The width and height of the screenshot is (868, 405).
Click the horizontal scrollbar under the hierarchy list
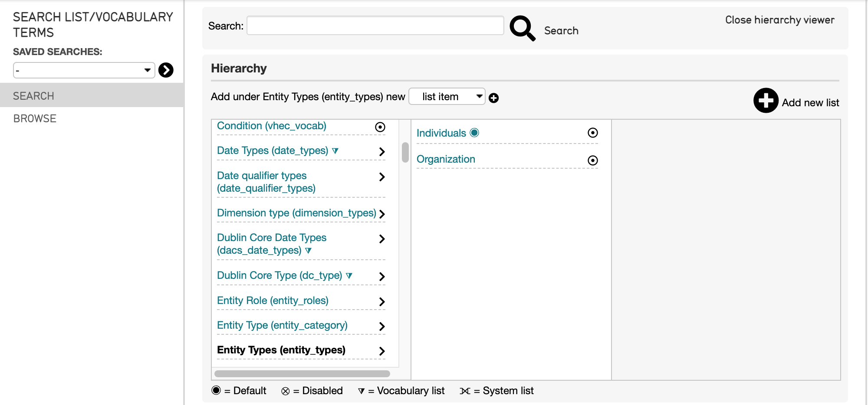coord(302,374)
